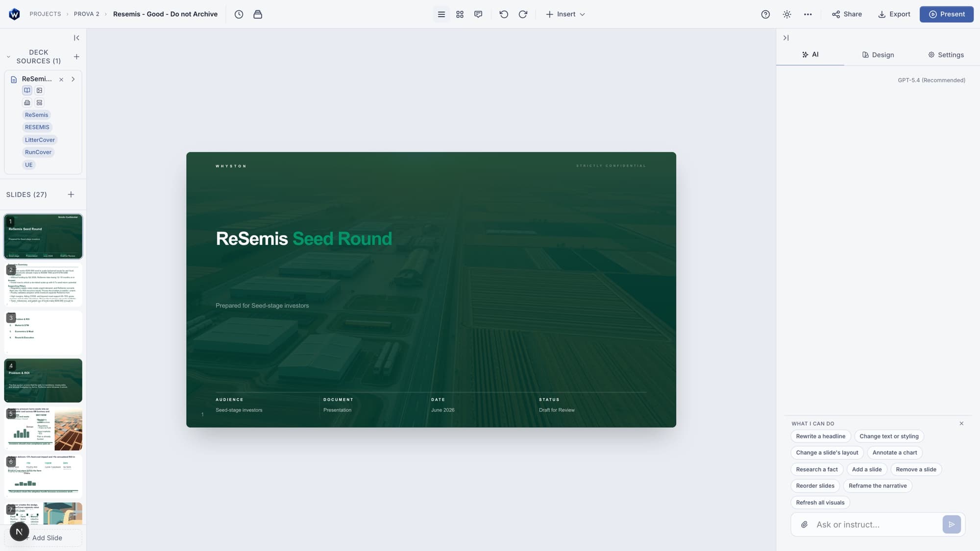Choose Annotate a chart suggestion

(x=895, y=453)
